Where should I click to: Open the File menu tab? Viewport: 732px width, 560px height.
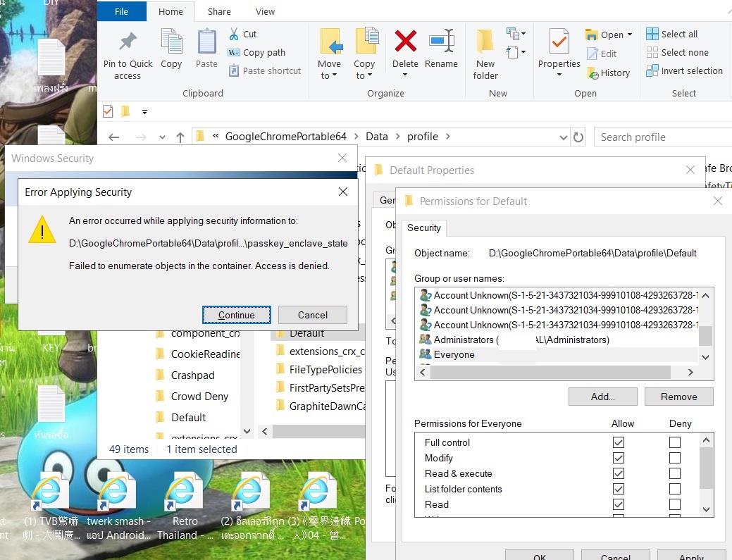tap(121, 12)
